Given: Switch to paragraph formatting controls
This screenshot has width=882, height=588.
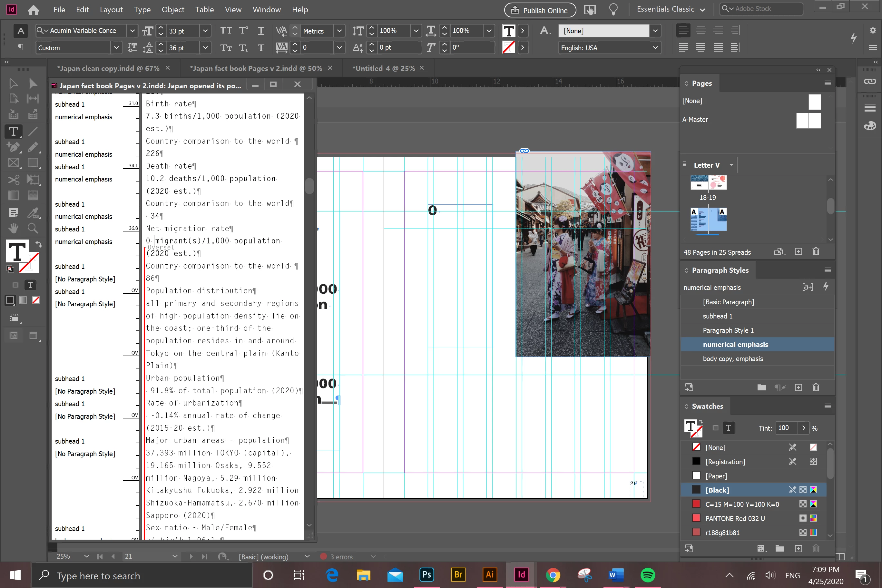Looking at the screenshot, I should point(21,48).
